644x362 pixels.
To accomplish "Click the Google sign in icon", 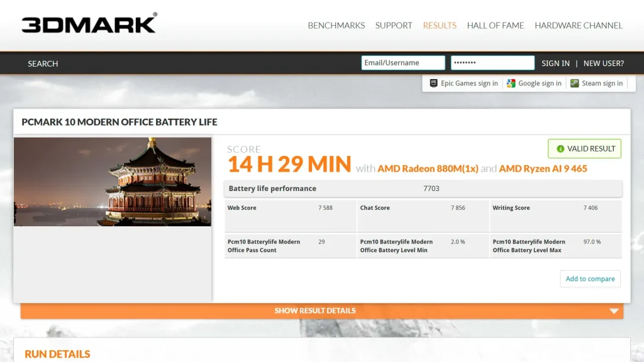I will [511, 84].
